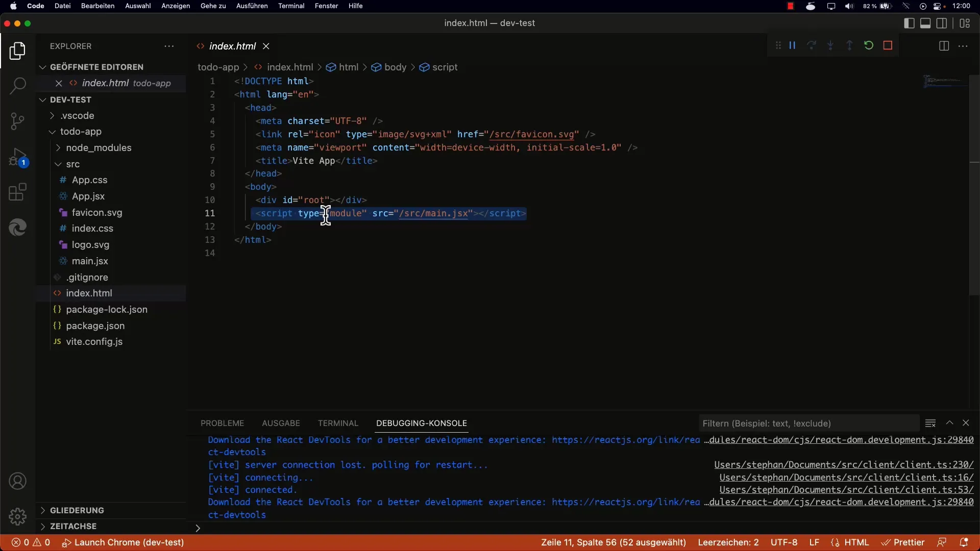Open the Accounts icon in activity bar
Viewport: 980px width, 551px height.
pos(17,481)
